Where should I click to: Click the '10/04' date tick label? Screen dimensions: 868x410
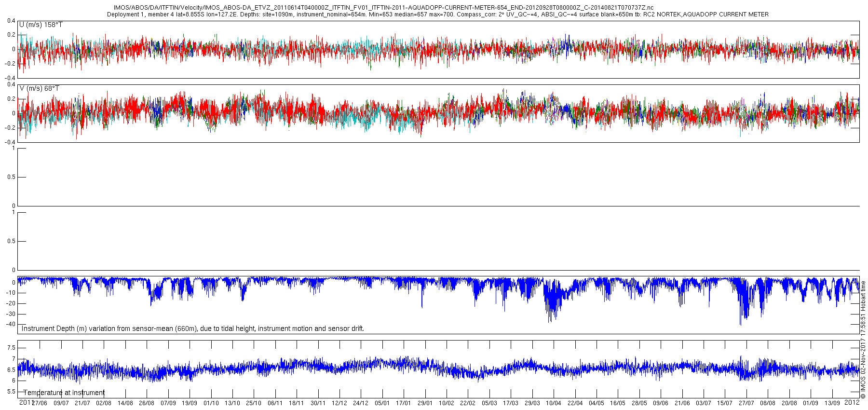[x=554, y=403]
